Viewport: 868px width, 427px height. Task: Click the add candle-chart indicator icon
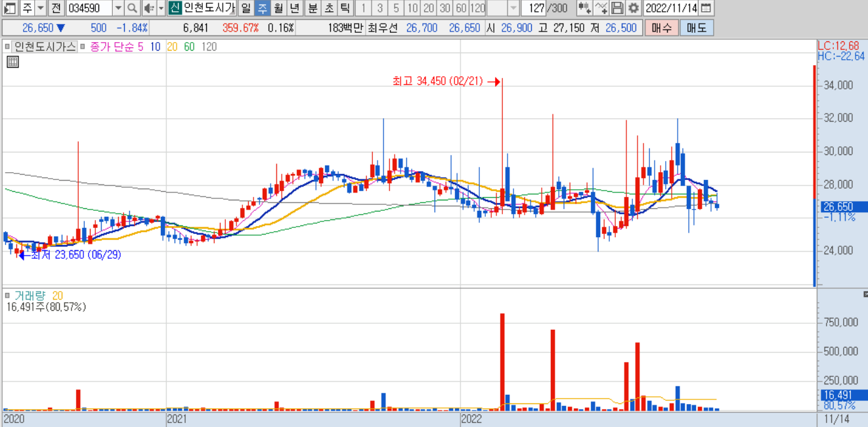click(584, 8)
